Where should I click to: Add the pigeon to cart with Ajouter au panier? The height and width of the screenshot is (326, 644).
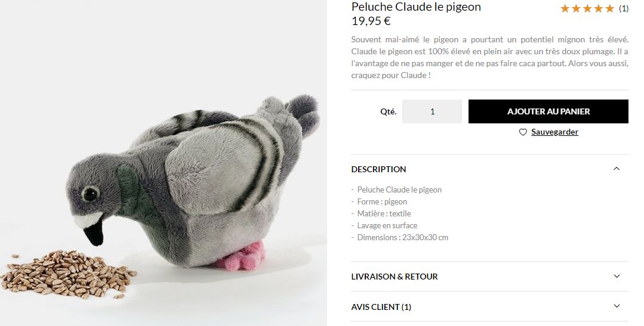[549, 111]
